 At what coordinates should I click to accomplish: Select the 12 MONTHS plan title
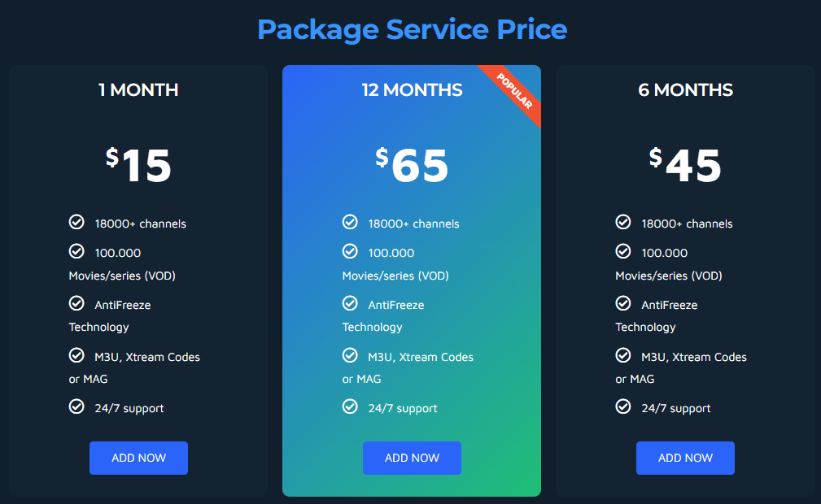point(412,89)
